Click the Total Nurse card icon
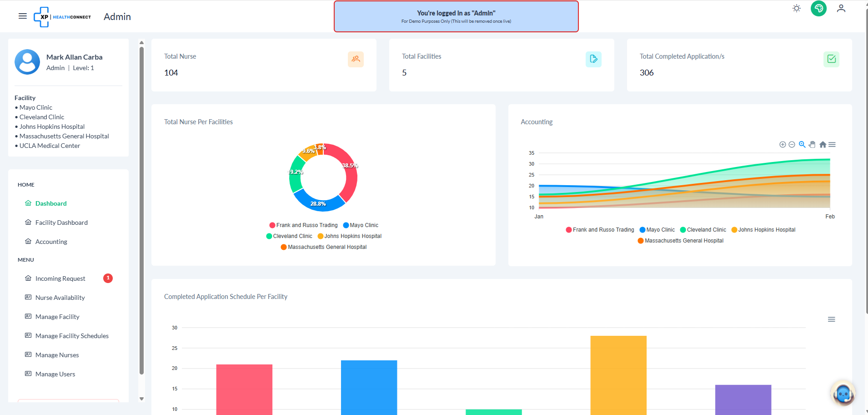The image size is (868, 415). tap(356, 59)
